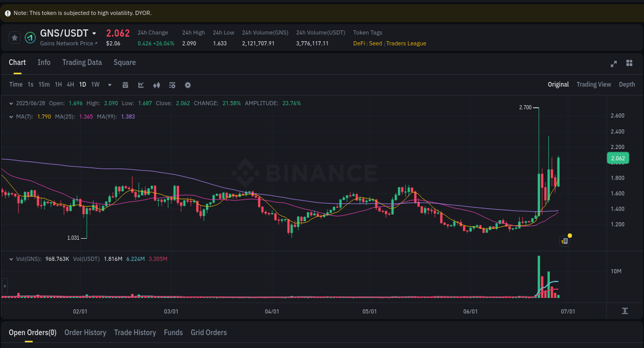
Task: Open the Trade History tab
Action: [x=135, y=333]
